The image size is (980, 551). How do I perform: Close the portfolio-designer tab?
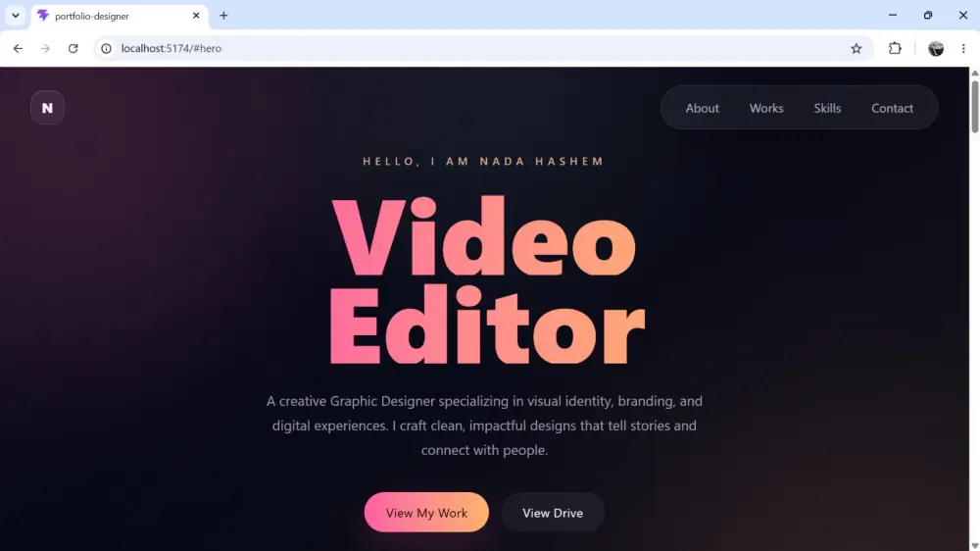tap(196, 16)
